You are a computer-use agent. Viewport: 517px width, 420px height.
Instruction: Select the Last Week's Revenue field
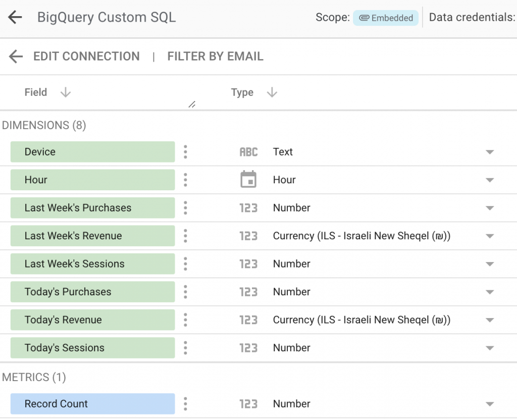(x=93, y=236)
